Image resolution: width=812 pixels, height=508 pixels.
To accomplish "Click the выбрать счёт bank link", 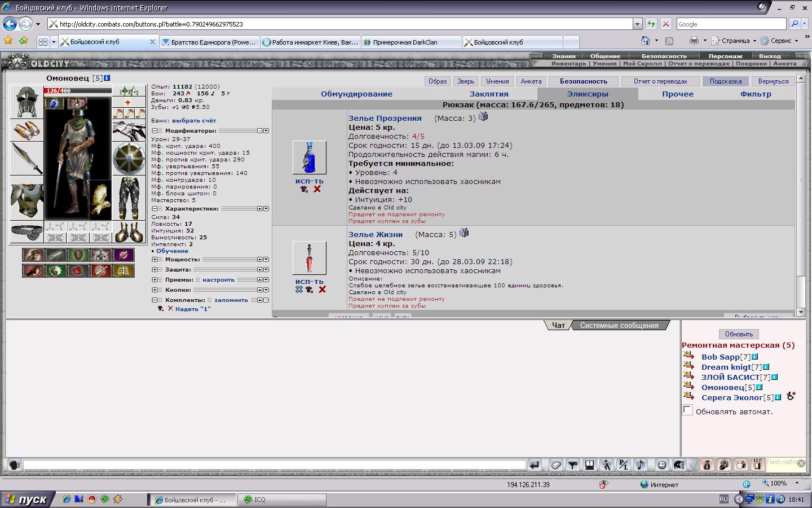I will point(194,121).
